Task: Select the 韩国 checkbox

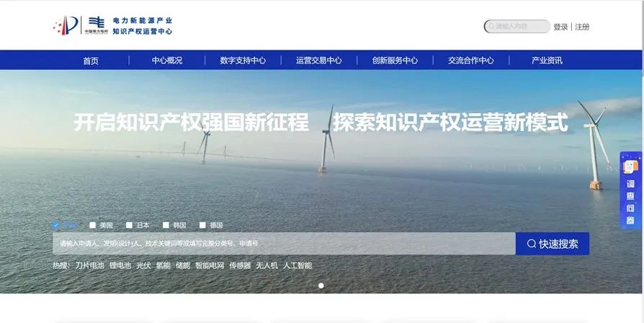Action: (166, 225)
